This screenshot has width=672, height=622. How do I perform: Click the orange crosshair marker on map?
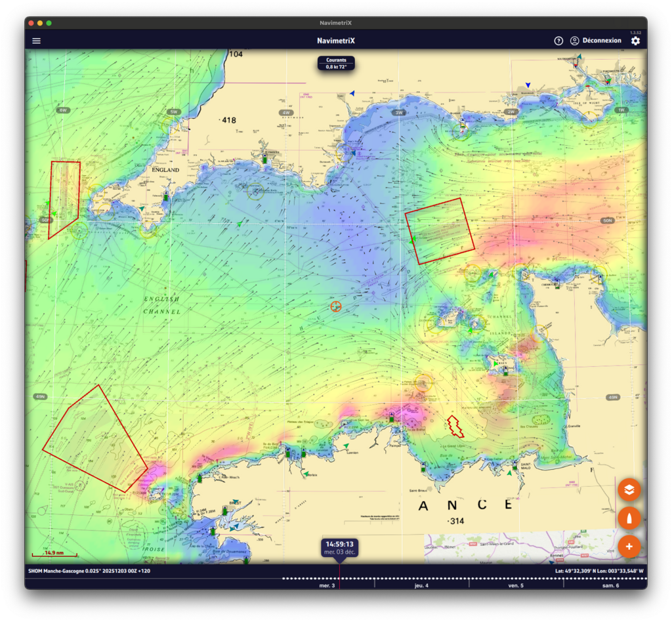tap(336, 306)
